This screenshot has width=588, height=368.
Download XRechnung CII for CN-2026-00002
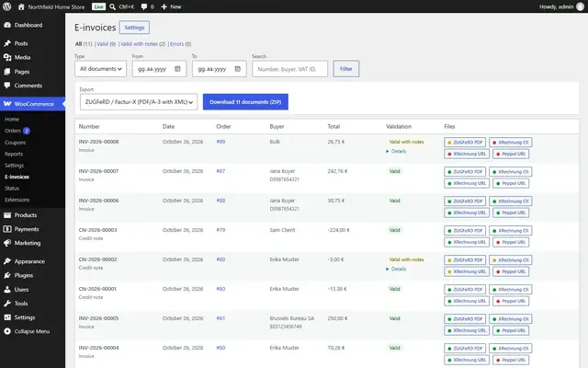(511, 259)
